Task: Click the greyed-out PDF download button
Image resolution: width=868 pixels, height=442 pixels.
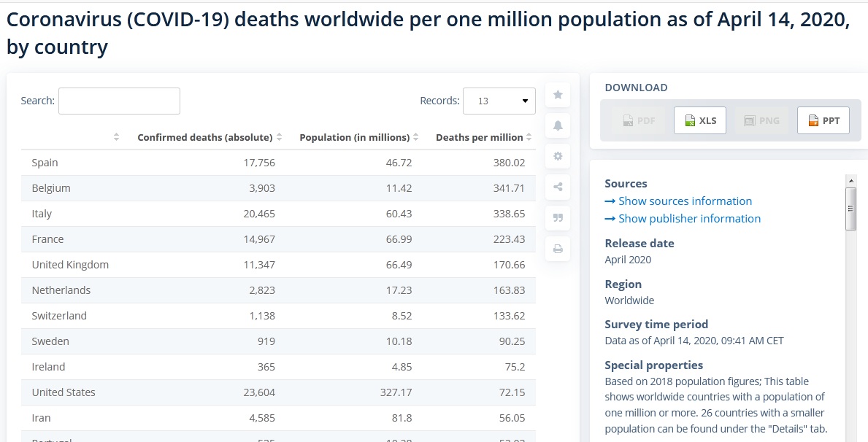Action: click(638, 120)
